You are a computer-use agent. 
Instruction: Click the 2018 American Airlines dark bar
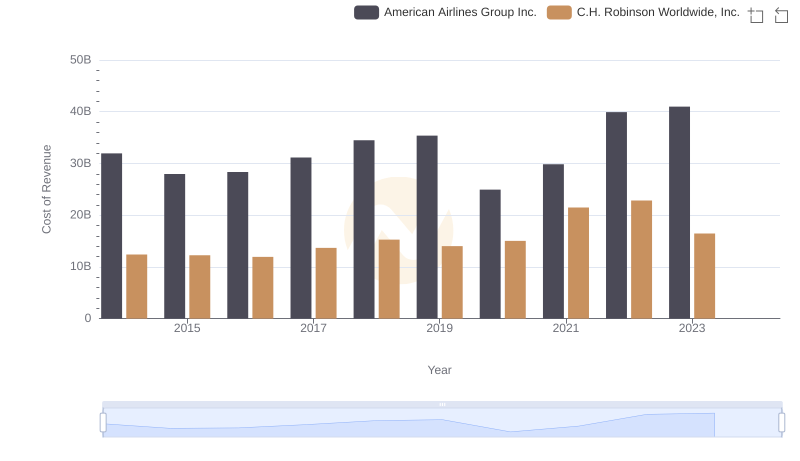(x=364, y=229)
